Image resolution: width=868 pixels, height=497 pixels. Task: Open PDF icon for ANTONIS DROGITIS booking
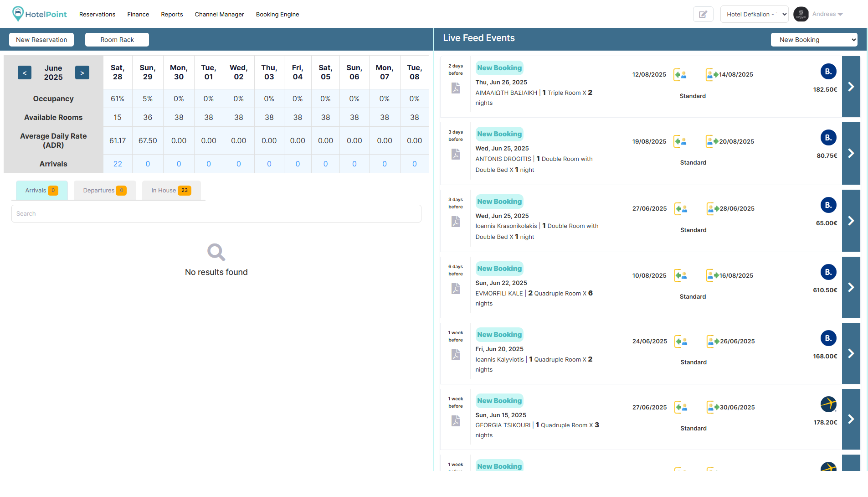pos(456,155)
